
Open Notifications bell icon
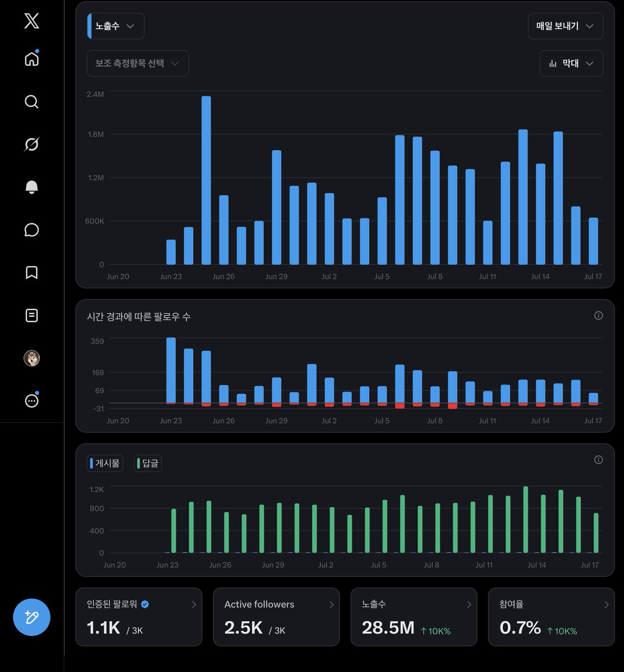click(x=32, y=187)
